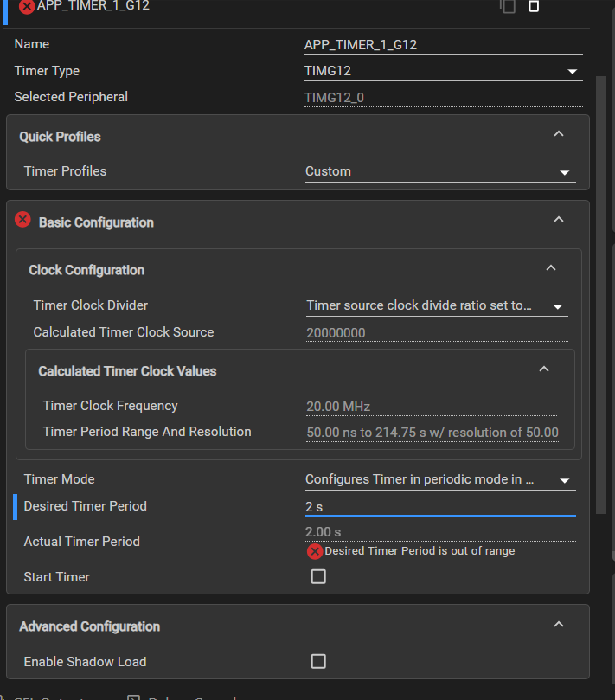This screenshot has width=615, height=700.
Task: Click the Timer Clock Frequency value 20.00 MHz
Action: [431, 407]
